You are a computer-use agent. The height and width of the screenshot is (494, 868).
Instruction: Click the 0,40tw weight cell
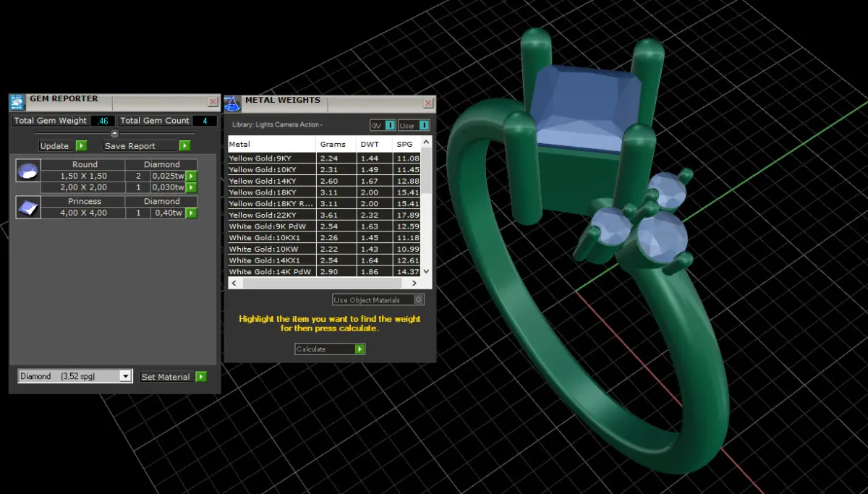tap(168, 213)
